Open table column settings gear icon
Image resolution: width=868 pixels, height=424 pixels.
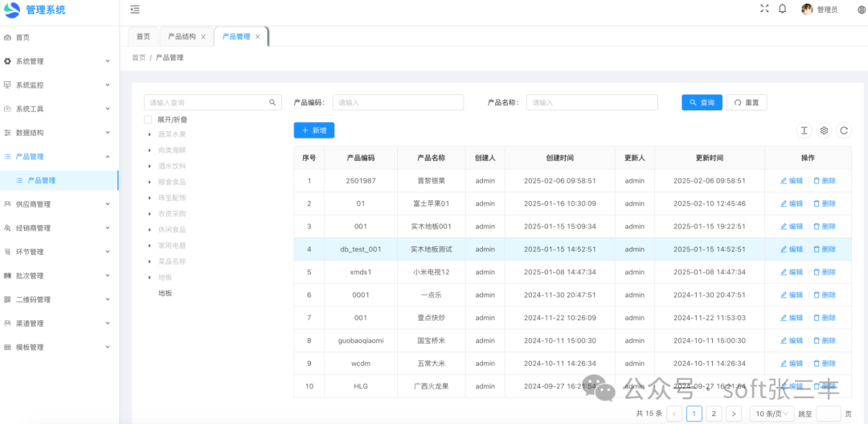coord(824,130)
